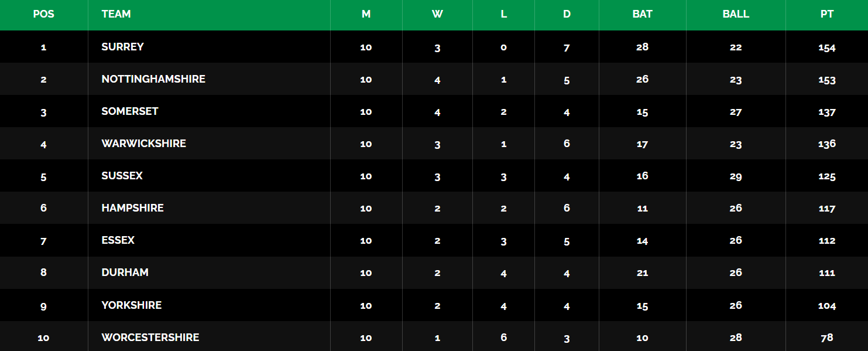Click Essex team name
The height and width of the screenshot is (351, 868).
(118, 240)
